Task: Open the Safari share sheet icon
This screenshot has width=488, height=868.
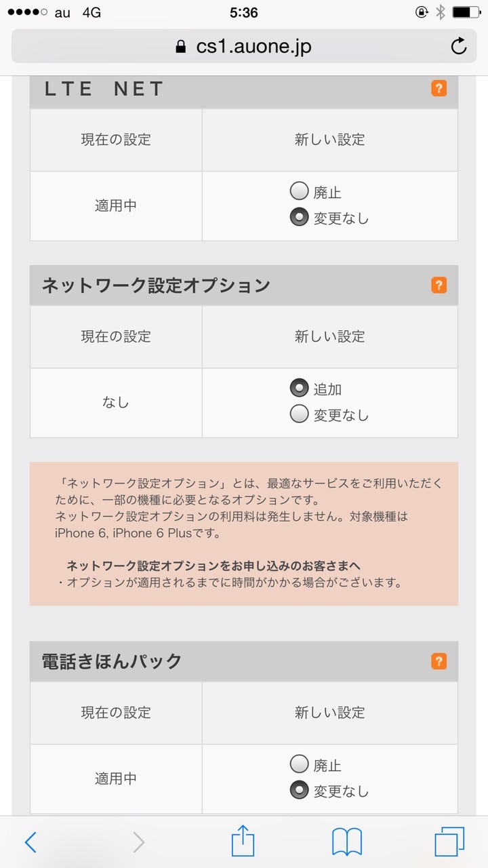Action: pyautogui.click(x=243, y=842)
